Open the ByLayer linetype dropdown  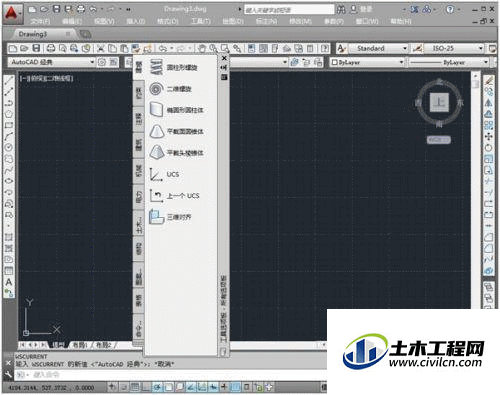coord(448,62)
